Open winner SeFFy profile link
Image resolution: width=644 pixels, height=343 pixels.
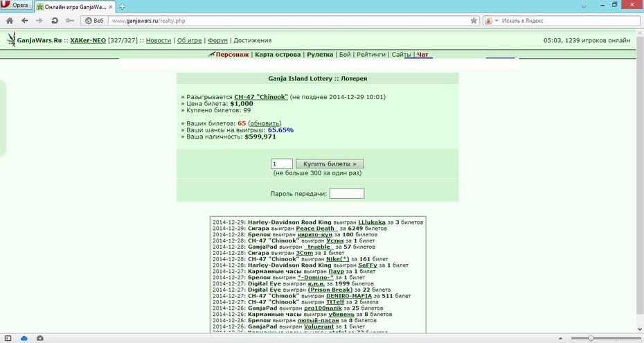tap(368, 265)
